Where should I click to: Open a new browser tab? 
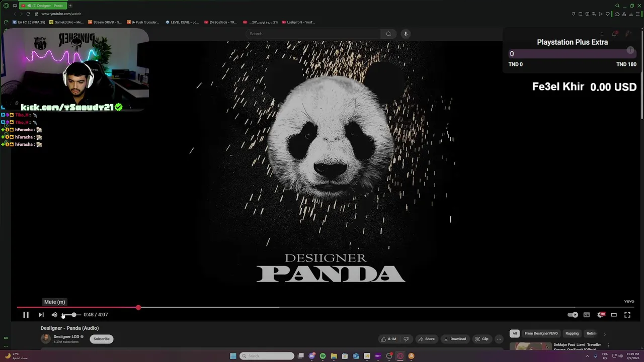(70, 6)
